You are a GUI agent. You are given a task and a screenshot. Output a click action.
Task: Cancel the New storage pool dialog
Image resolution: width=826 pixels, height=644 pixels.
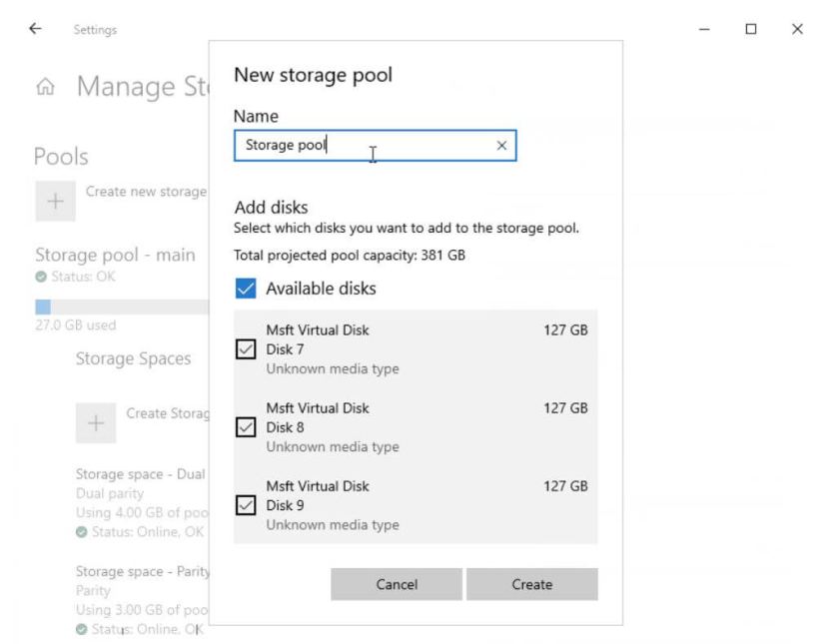pyautogui.click(x=396, y=584)
